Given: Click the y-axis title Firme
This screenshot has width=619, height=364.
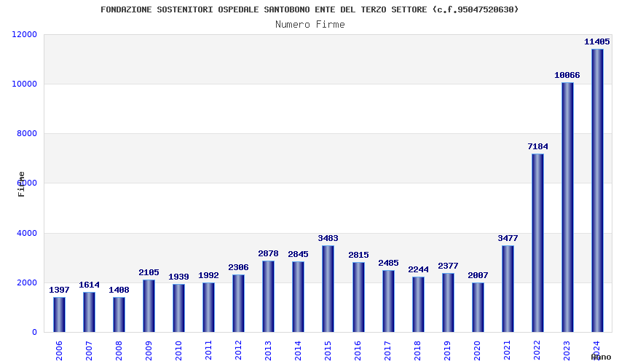Looking at the screenshot, I should click(21, 184).
